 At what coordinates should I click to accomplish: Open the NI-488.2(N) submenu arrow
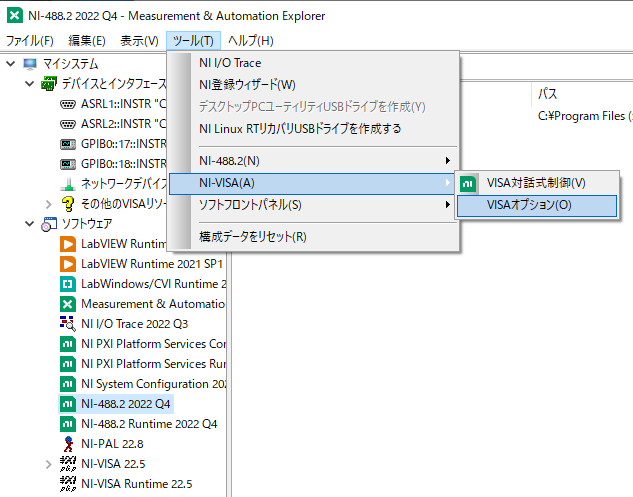point(447,161)
